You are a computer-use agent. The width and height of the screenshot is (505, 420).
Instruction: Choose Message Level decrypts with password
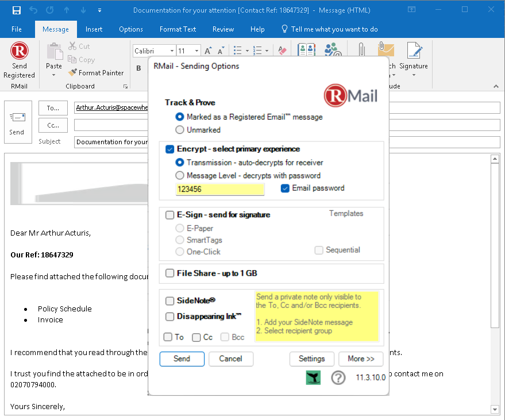click(x=180, y=176)
